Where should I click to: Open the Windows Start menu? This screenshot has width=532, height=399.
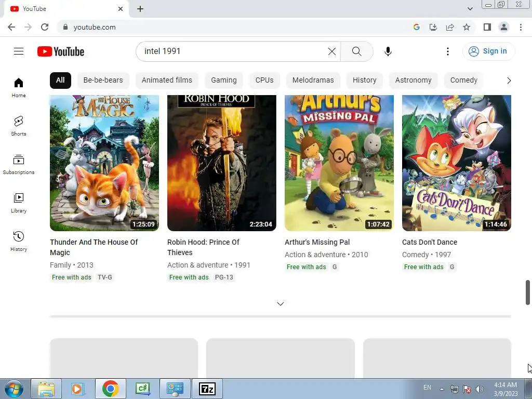14,389
